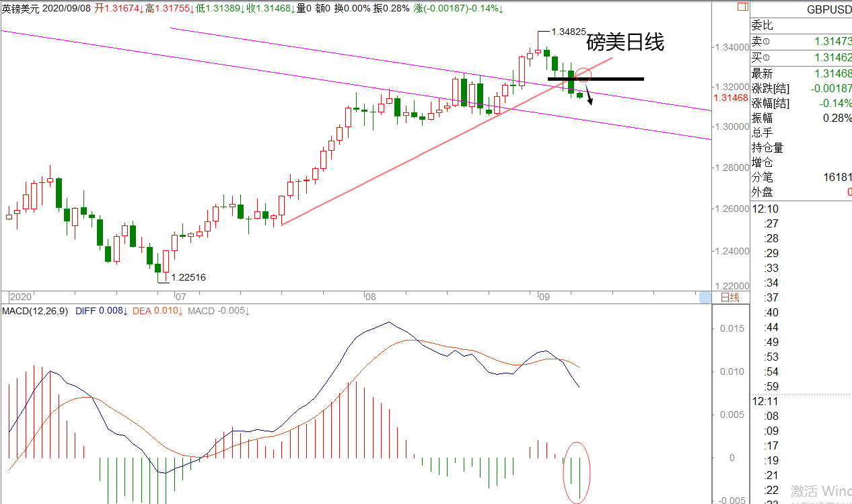
Task: Select the 委比 row
Action: 801,26
